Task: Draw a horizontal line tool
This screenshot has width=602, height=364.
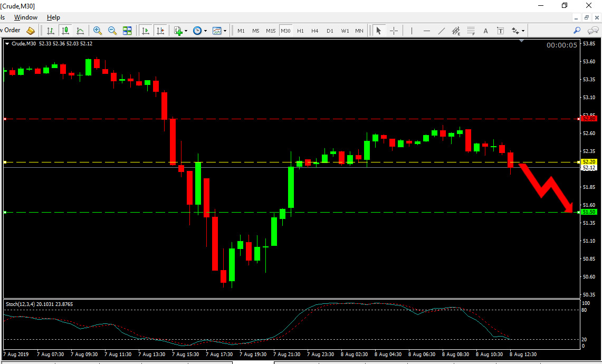Action: point(426,31)
